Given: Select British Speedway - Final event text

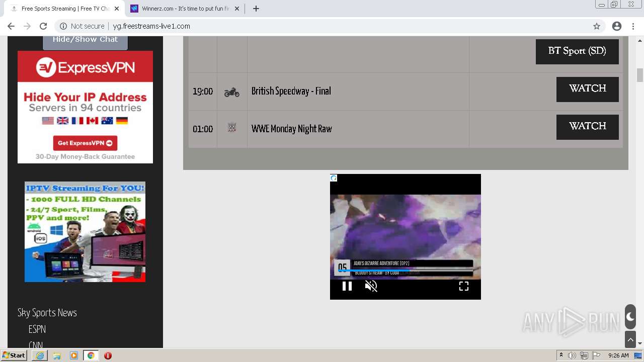Looking at the screenshot, I should (291, 91).
